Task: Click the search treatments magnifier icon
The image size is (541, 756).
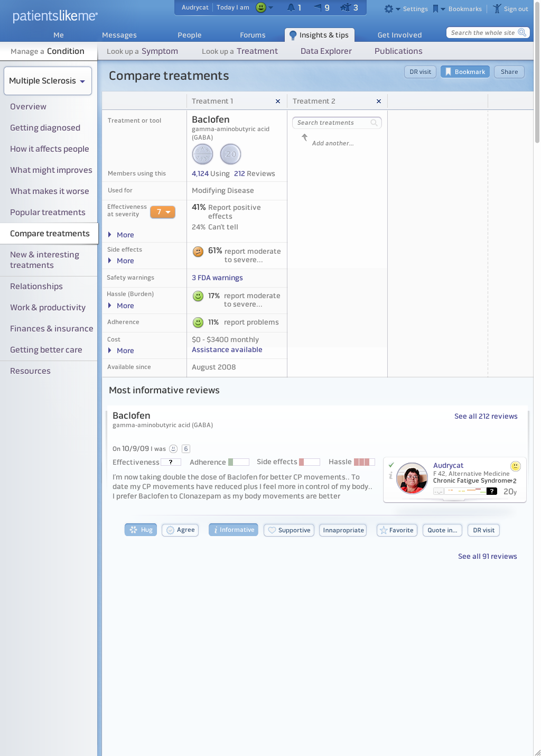Action: coord(374,123)
